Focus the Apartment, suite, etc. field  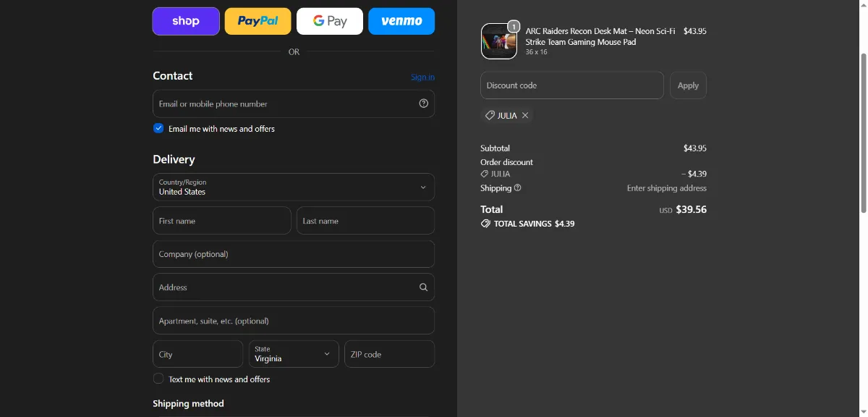click(x=294, y=321)
